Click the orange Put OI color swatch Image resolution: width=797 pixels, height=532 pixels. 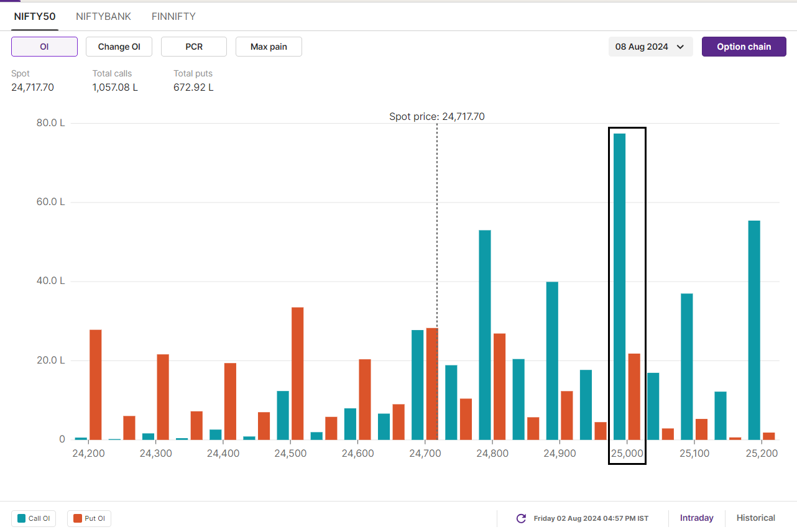pos(78,518)
